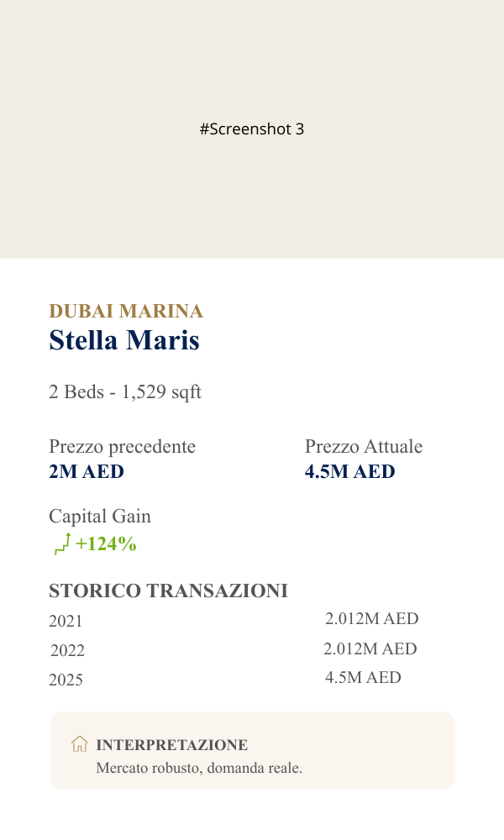Image resolution: width=504 pixels, height=840 pixels.
Task: Click the +124% capital gain figure
Action: (x=106, y=544)
